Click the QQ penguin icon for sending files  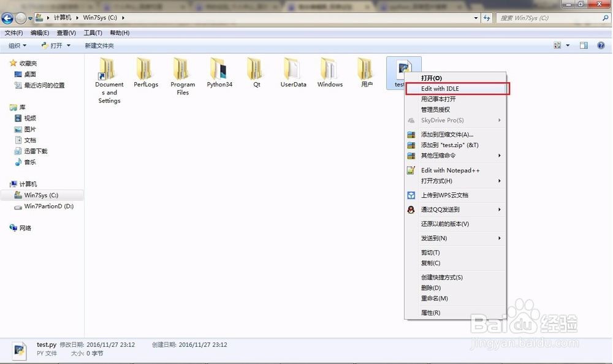pos(411,209)
